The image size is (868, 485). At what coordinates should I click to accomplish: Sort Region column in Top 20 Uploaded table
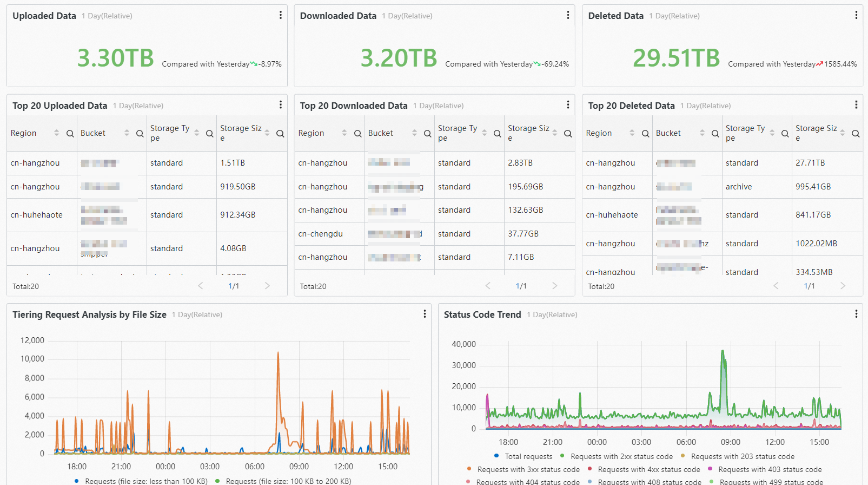(56, 133)
